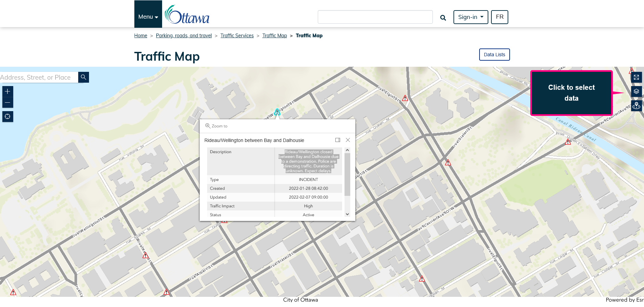This screenshot has width=644, height=307.
Task: Click popup title 'Rideau/Wellington between Bay and Dalhousie'
Action: (x=254, y=140)
